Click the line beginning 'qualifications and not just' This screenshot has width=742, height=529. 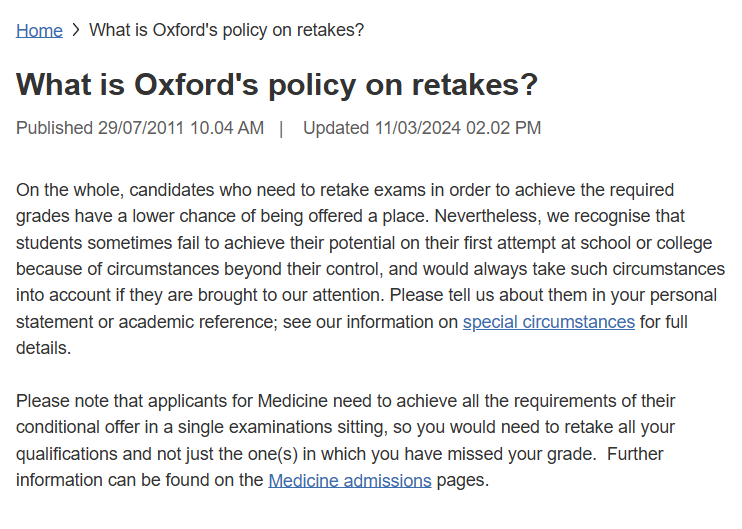pos(340,454)
